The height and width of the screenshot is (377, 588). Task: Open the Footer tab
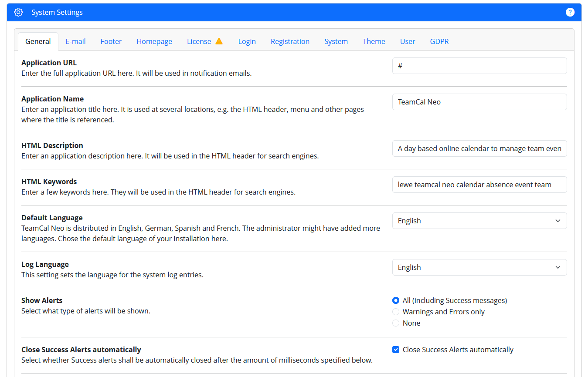[x=111, y=41]
